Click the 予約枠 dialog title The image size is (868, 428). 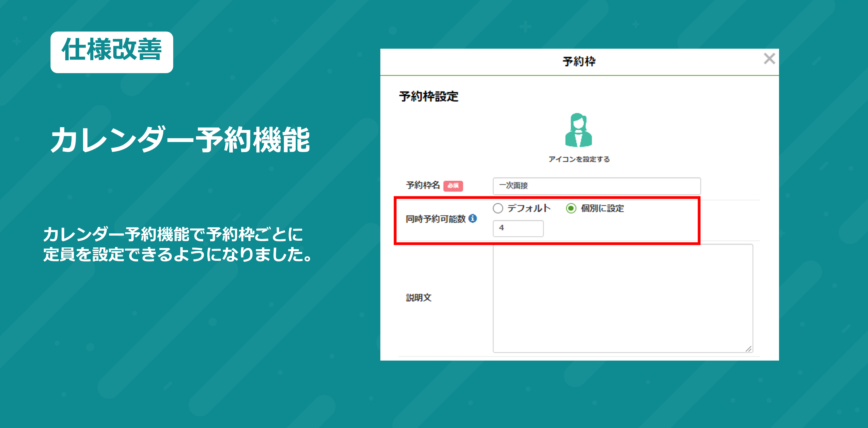tap(579, 62)
